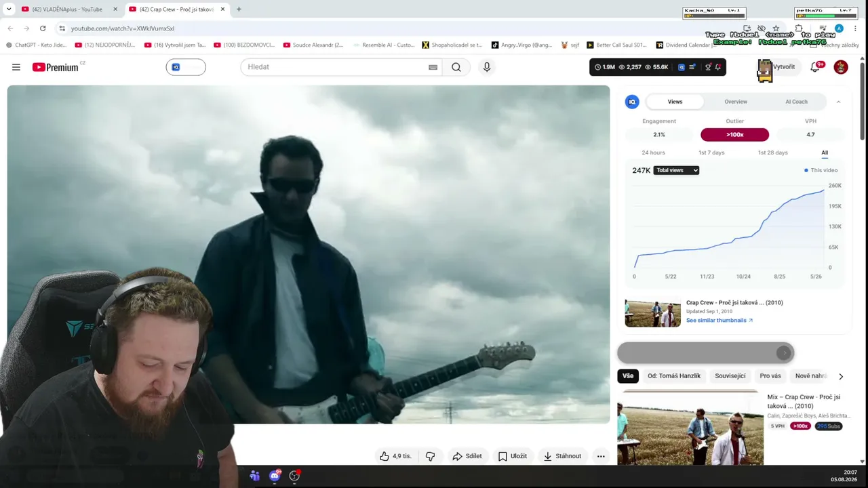Open the on-screen keyboard in search box
The height and width of the screenshot is (488, 868).
[x=433, y=67]
